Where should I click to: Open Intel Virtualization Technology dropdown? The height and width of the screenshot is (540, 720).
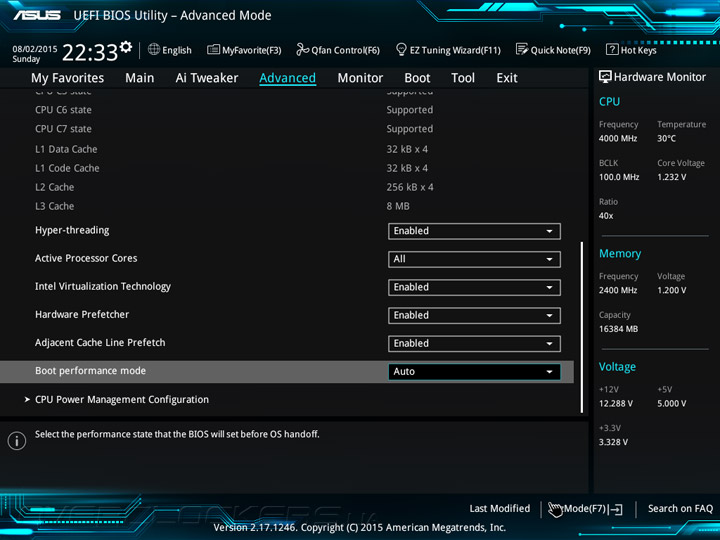pos(474,287)
